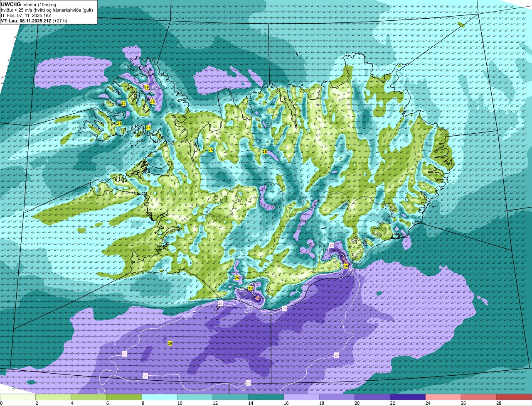Click the legend scale number 8

[x=143, y=403]
